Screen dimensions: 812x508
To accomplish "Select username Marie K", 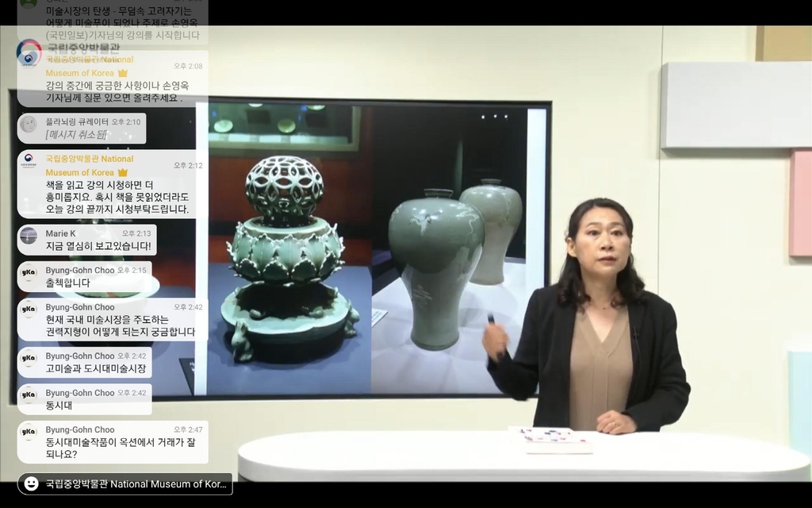I will pos(60,233).
